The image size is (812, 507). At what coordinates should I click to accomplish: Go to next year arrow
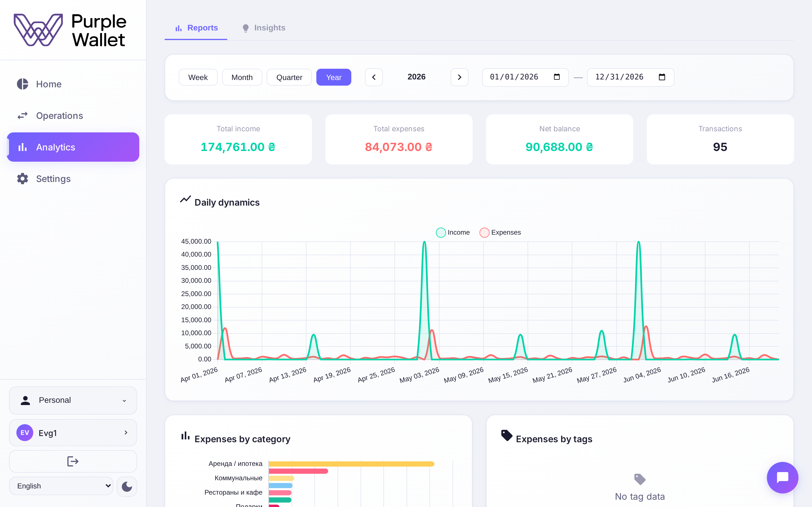[x=459, y=77]
